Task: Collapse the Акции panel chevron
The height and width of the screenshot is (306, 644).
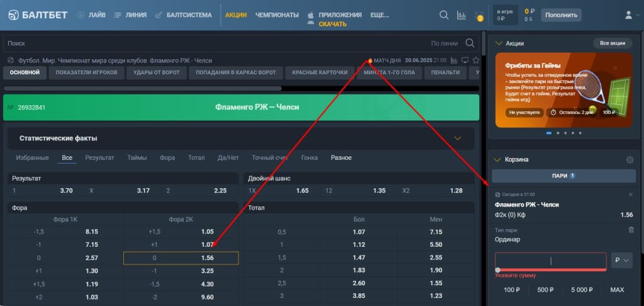Action: (x=499, y=43)
